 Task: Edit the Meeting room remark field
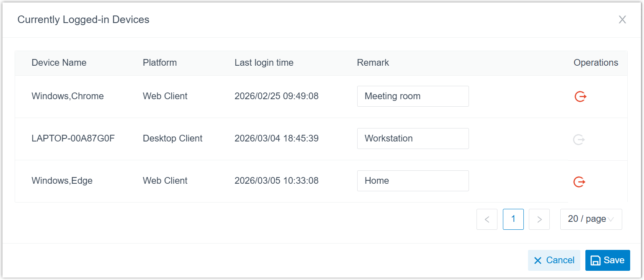tap(412, 96)
